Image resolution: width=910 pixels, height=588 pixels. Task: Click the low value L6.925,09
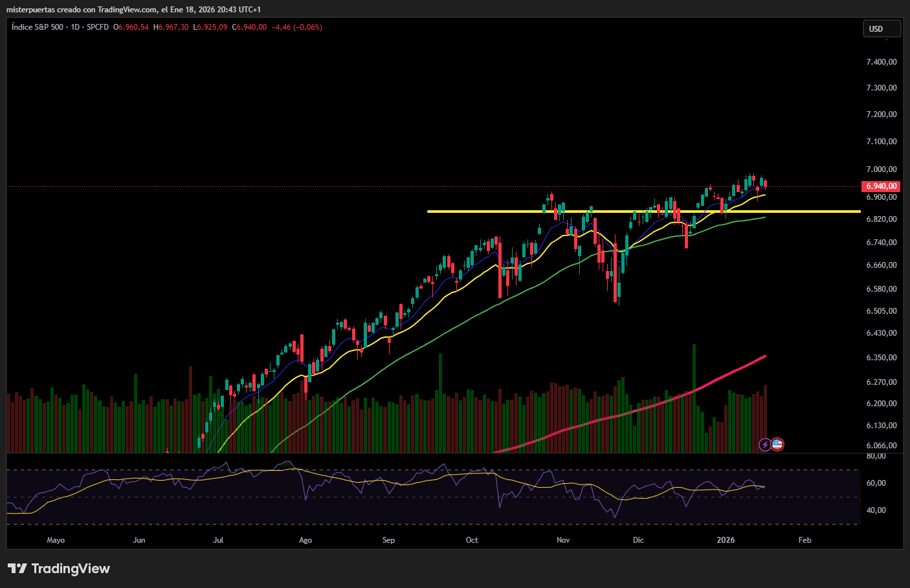tap(210, 27)
